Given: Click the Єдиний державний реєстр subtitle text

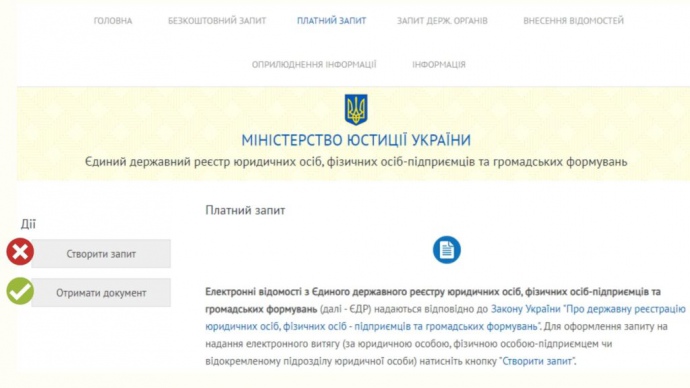Looking at the screenshot, I should pos(356,162).
